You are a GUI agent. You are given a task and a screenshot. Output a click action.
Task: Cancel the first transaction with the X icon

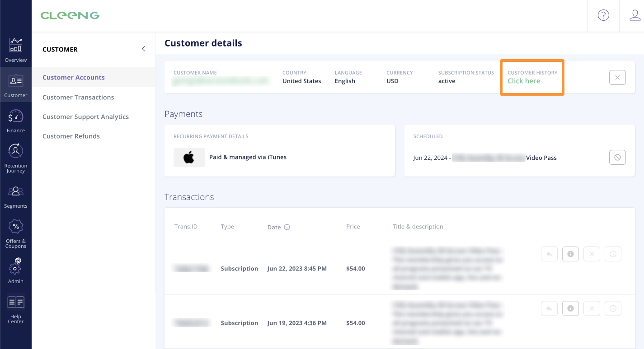(592, 254)
